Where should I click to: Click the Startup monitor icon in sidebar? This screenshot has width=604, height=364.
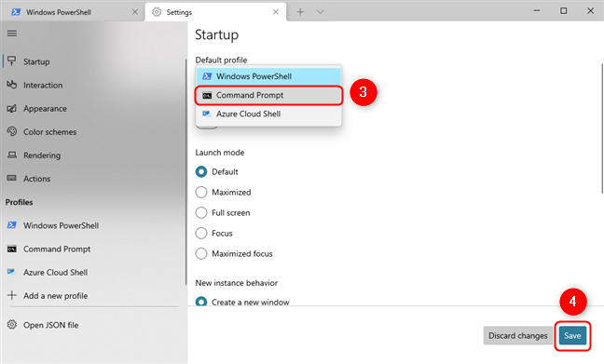click(11, 61)
